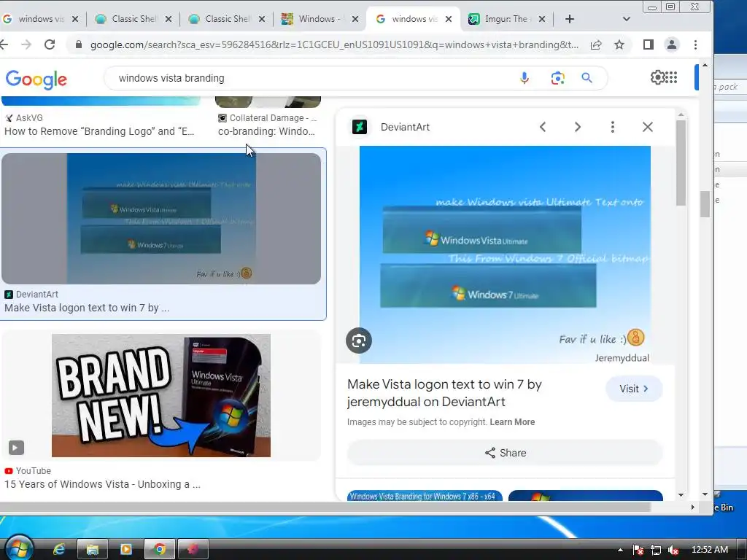The width and height of the screenshot is (747, 560).
Task: Click the Google logo
Action: [x=36, y=79]
